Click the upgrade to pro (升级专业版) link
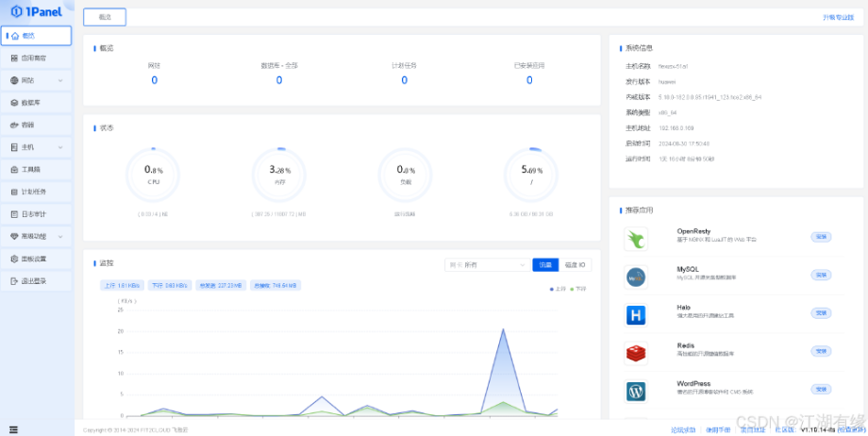The width and height of the screenshot is (868, 436). (838, 18)
